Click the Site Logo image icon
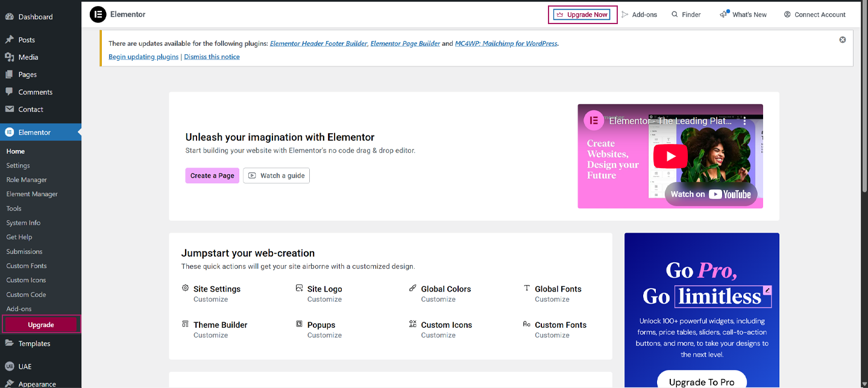This screenshot has width=868, height=388. point(299,288)
